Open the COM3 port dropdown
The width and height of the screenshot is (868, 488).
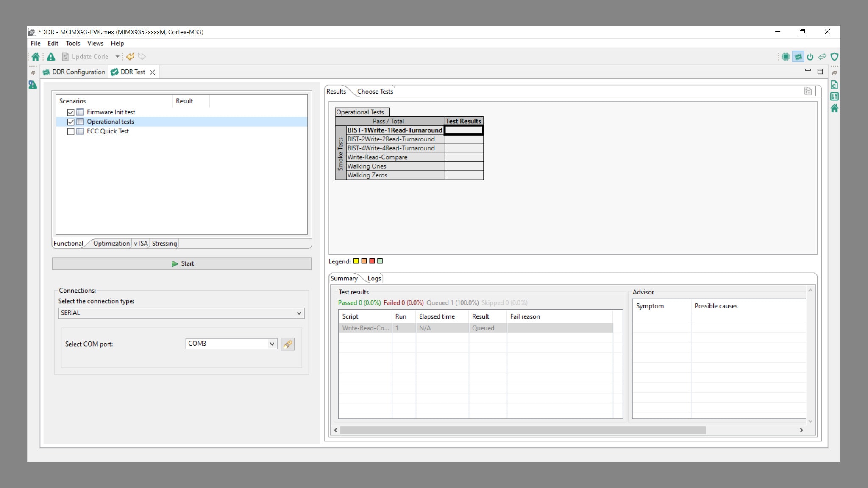(x=272, y=344)
